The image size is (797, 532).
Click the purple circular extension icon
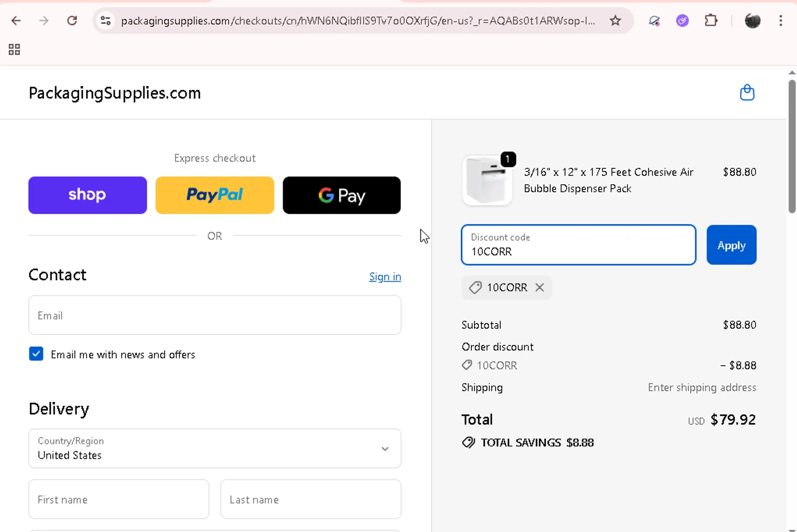click(x=682, y=21)
